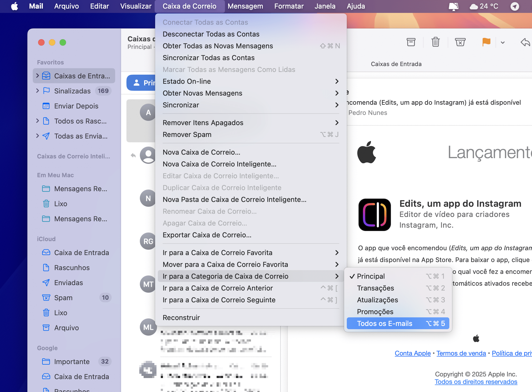Select Em Meu Mac Lixo mailbox
This screenshot has width=532, height=392.
pyautogui.click(x=74, y=204)
